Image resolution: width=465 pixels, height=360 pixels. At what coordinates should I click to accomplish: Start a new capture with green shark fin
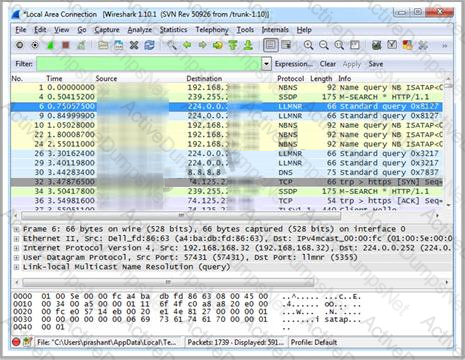pos(50,45)
